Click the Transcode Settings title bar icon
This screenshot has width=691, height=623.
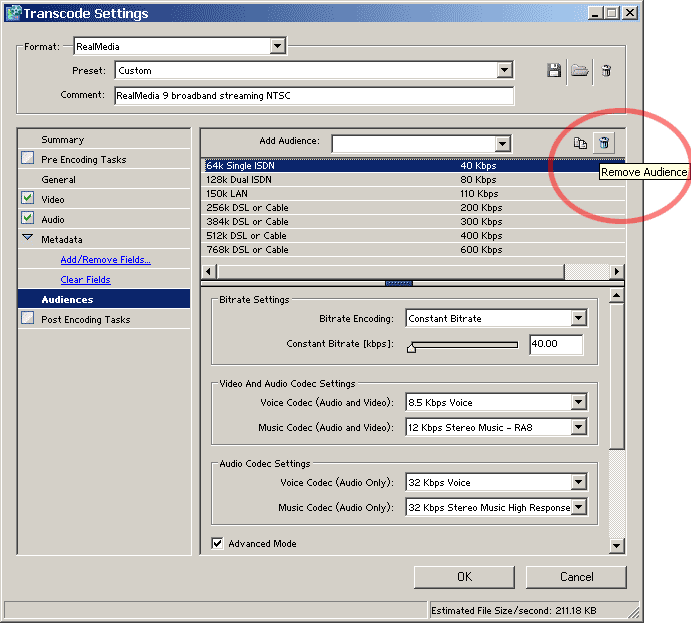tap(13, 13)
